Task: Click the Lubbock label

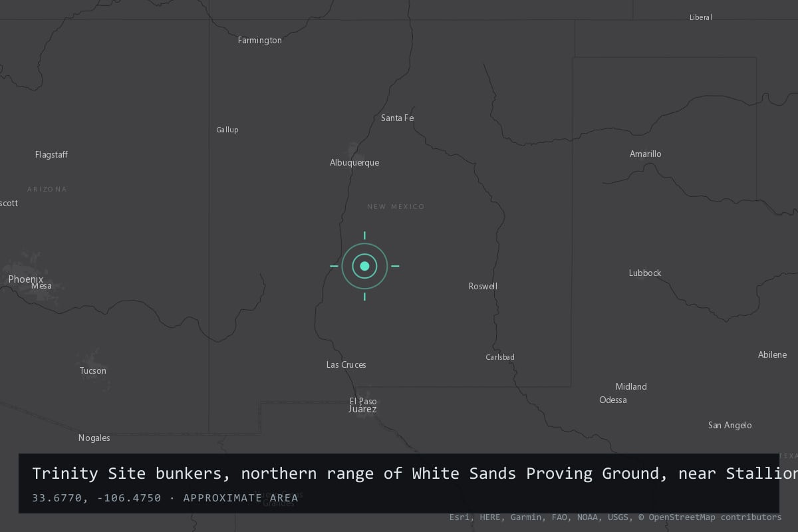Action: (645, 273)
